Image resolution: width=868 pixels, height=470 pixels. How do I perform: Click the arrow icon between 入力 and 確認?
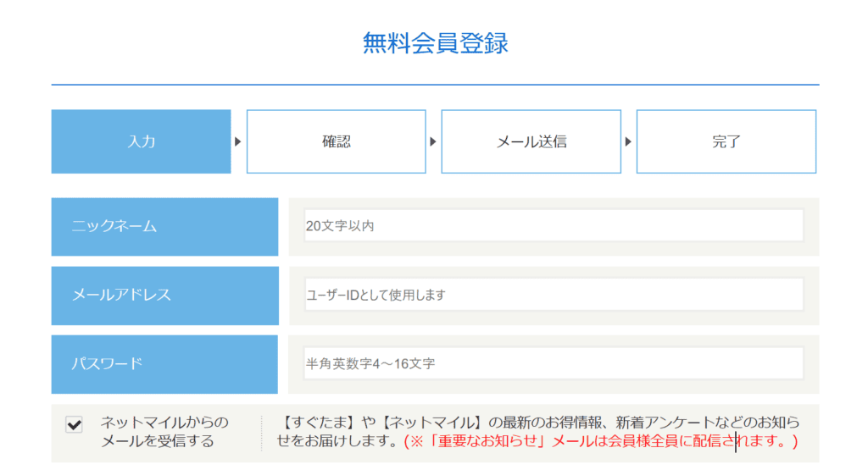(x=237, y=141)
